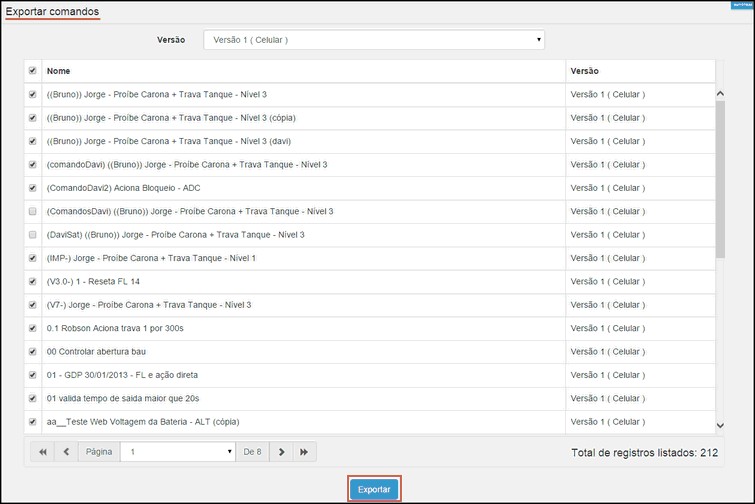The image size is (755, 504).
Task: Click the Exportar button
Action: pos(374,489)
